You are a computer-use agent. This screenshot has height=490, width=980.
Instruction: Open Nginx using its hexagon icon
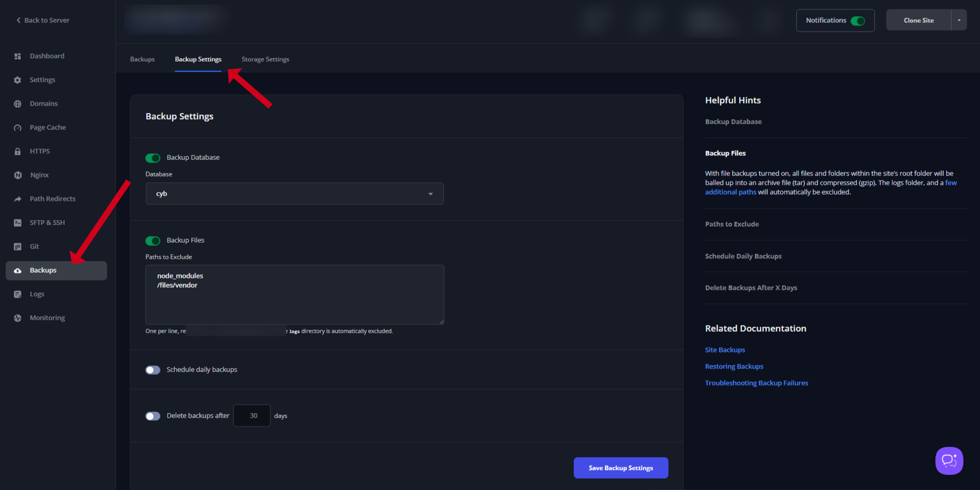(18, 175)
